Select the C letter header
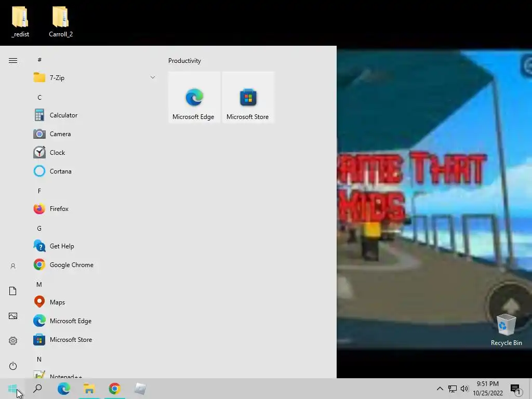Viewport: 532px width, 399px height. click(39, 97)
